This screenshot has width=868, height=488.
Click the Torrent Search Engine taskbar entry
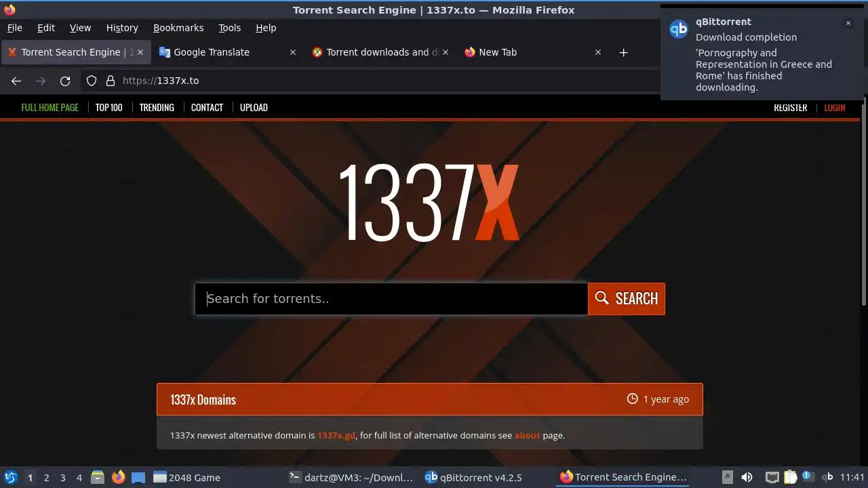click(x=623, y=478)
